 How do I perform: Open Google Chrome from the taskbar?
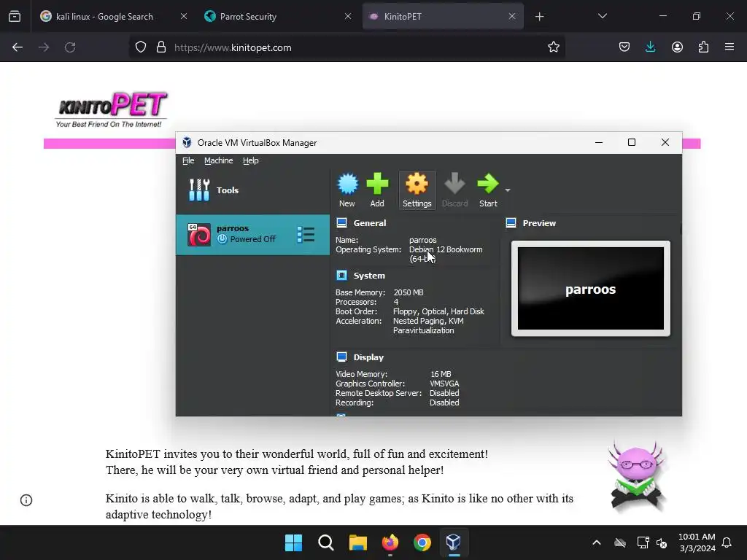pos(422,542)
